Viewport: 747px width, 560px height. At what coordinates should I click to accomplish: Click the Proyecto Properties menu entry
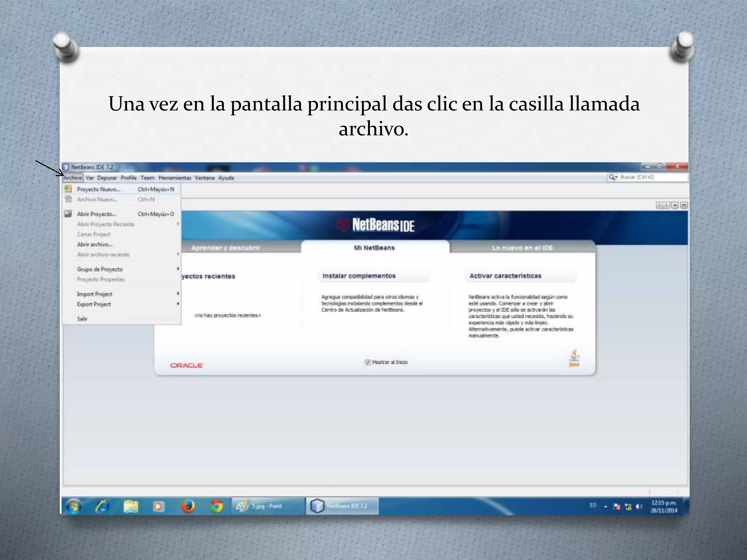tap(122, 279)
